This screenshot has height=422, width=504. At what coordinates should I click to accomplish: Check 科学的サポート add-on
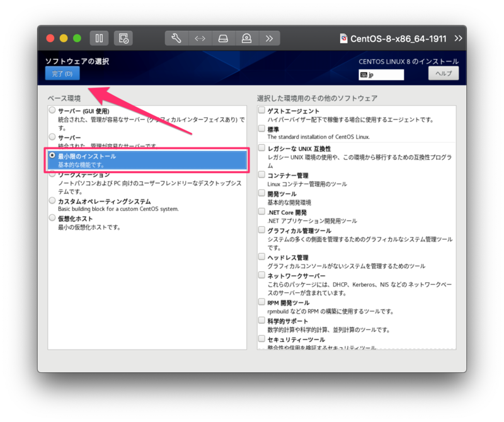261,321
